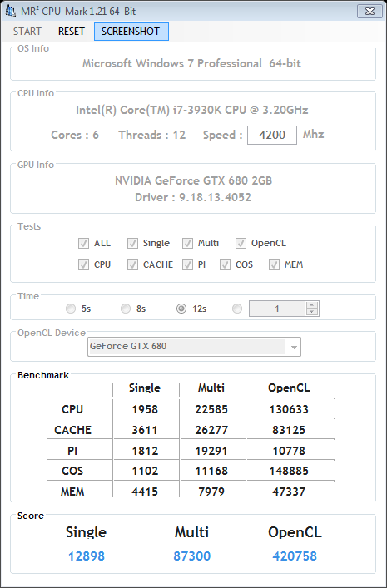The width and height of the screenshot is (387, 588).
Task: Click the Threads : 12 label
Action: point(152,135)
